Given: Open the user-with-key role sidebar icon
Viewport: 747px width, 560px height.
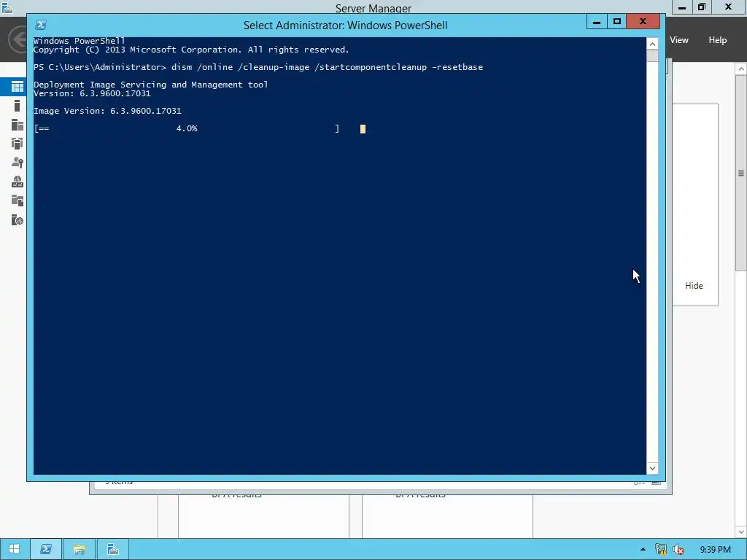Looking at the screenshot, I should coord(18,163).
